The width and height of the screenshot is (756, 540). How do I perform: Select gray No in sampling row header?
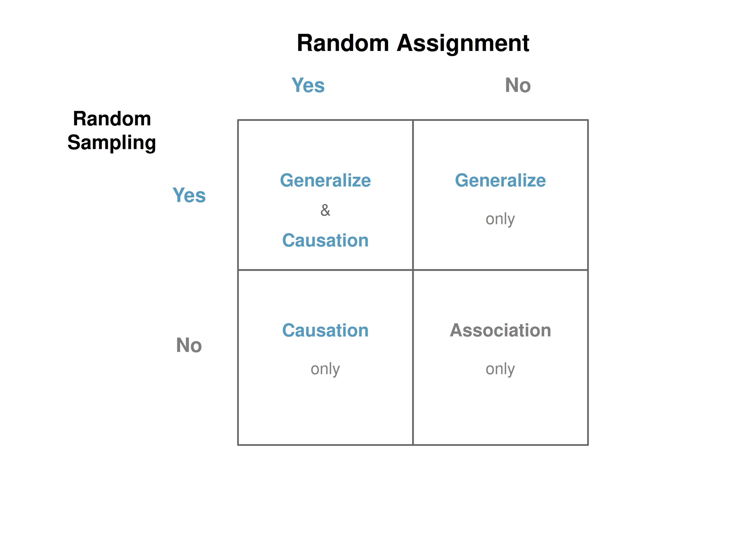189,345
